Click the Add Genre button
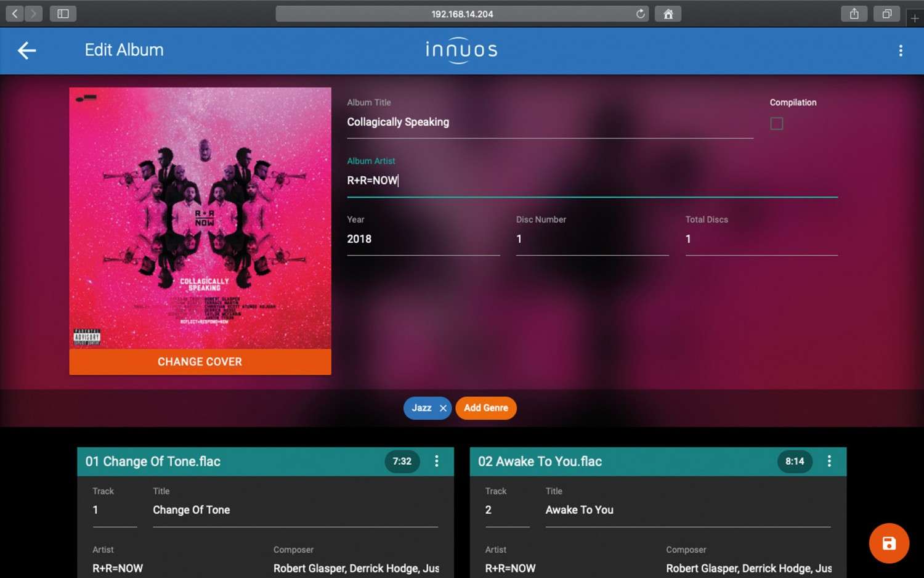The height and width of the screenshot is (578, 924). (x=486, y=408)
